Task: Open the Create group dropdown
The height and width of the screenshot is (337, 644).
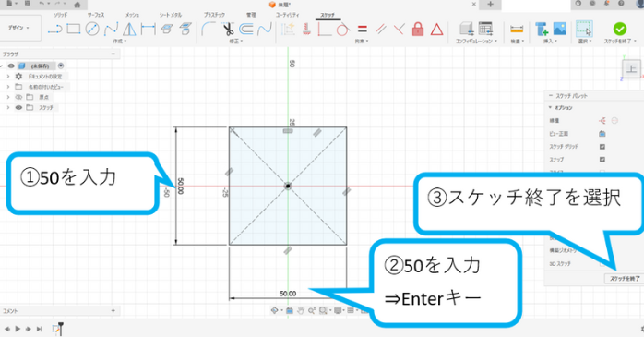Action: 120,42
